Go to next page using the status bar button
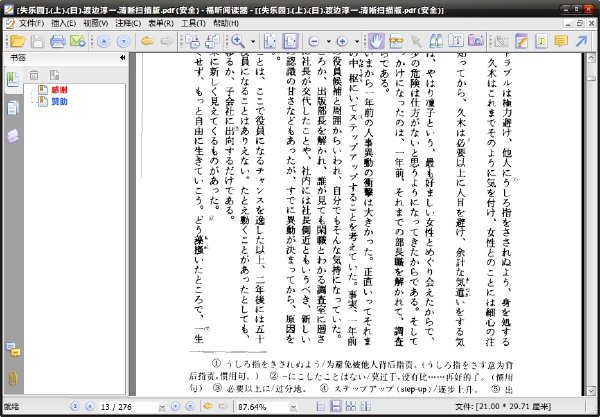 point(175,406)
